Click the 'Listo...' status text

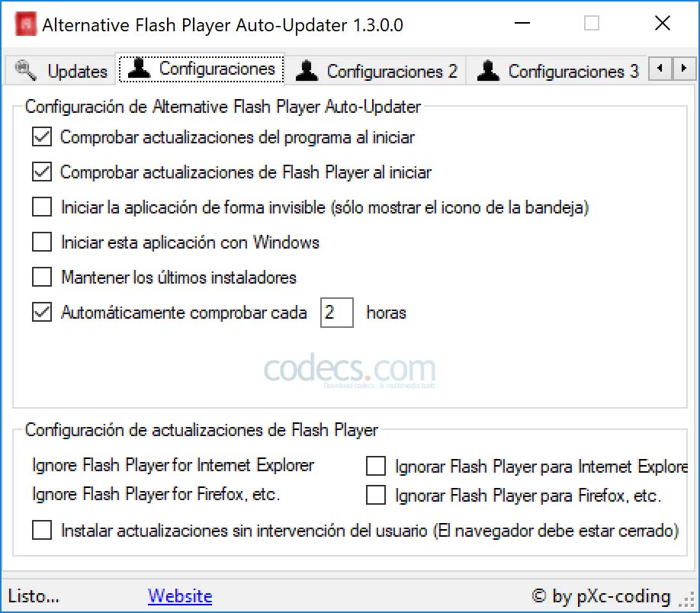pos(34,596)
